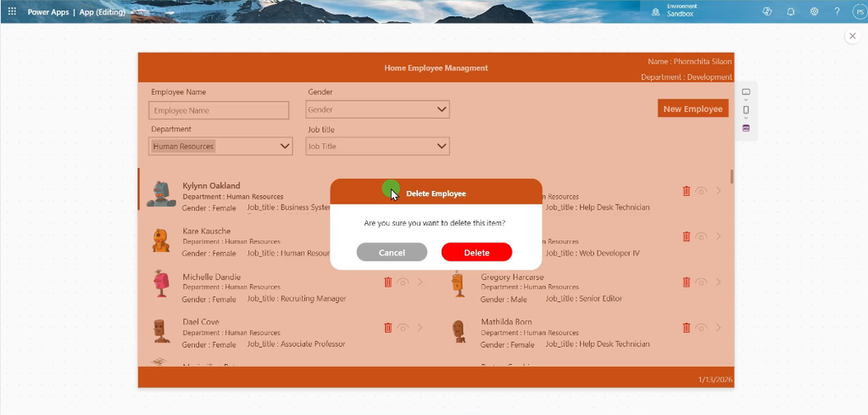868x415 pixels.
Task: Select Gregory Harcarse's avatar
Action: click(x=458, y=284)
